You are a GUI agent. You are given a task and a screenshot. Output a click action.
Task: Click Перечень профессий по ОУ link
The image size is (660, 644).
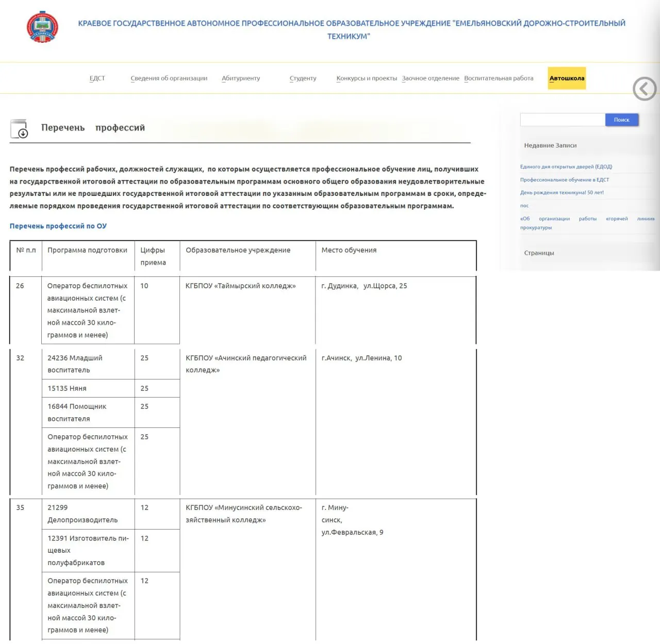58,226
